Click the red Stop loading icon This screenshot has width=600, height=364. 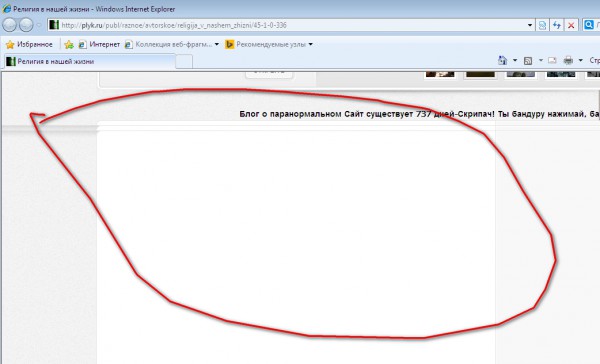point(571,25)
